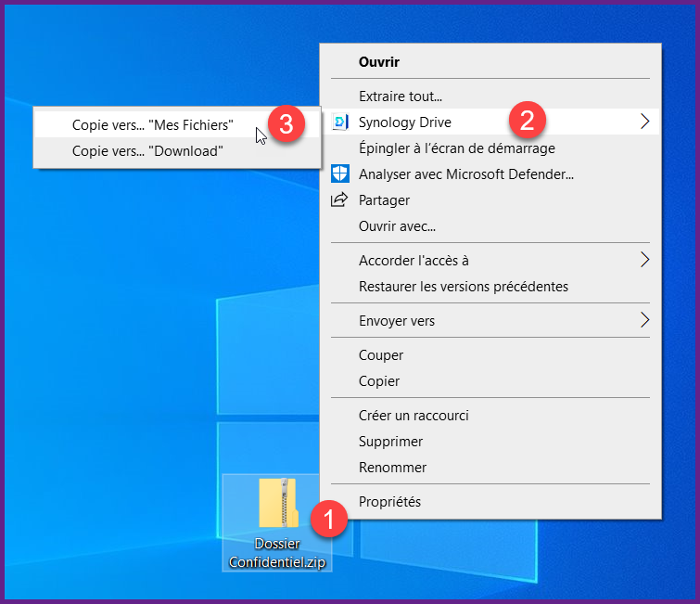Image resolution: width=700 pixels, height=604 pixels.
Task: Click the red step 3 badge
Action: 286,124
